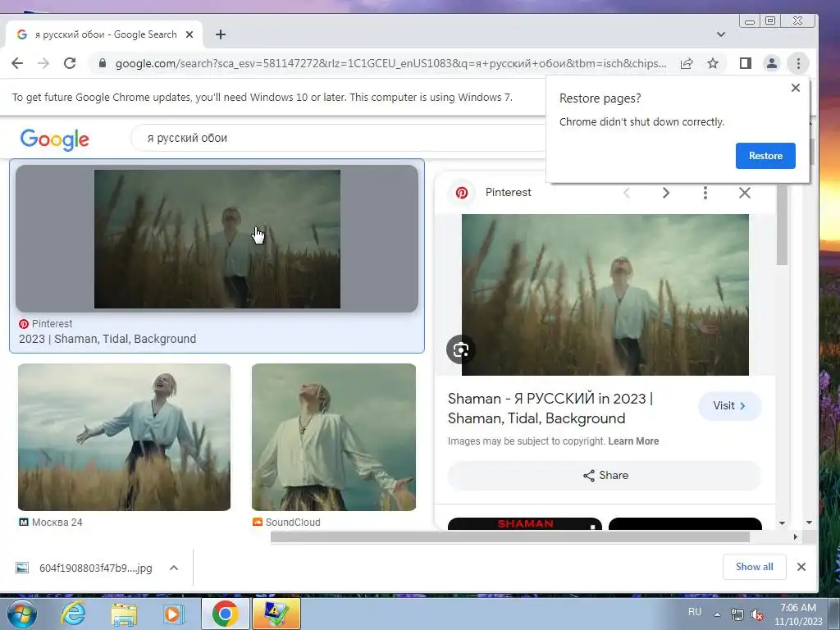Open Chrome three-dot menu
Image resolution: width=840 pixels, height=630 pixels.
[798, 63]
